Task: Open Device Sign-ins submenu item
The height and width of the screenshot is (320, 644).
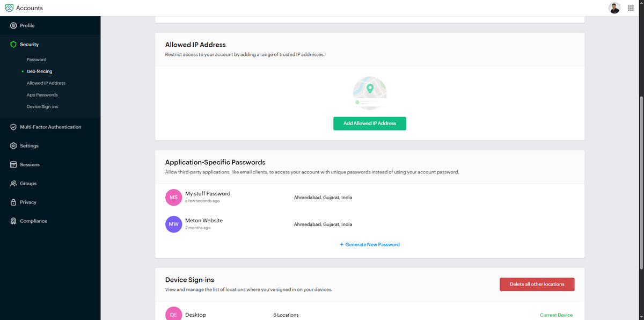Action: pos(42,107)
